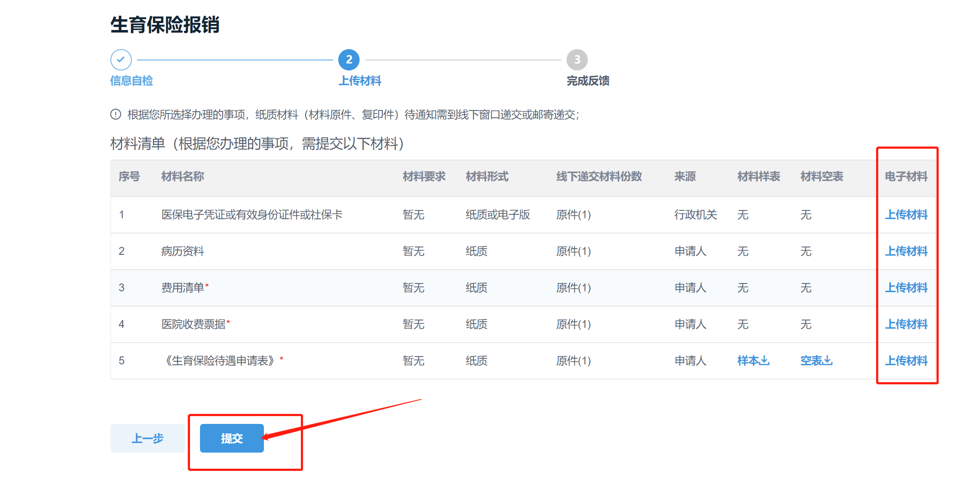Image resolution: width=980 pixels, height=480 pixels.
Task: Click the step 3 circle icon
Action: [577, 60]
